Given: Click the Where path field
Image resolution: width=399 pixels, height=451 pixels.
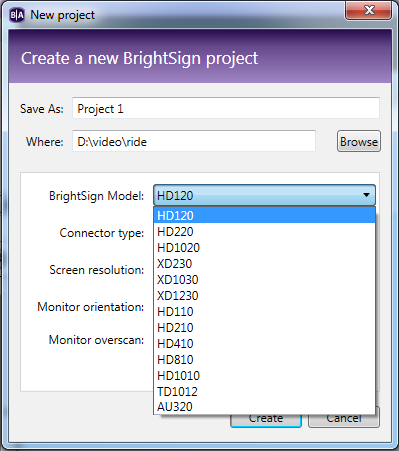Looking at the screenshot, I should coord(194,141).
